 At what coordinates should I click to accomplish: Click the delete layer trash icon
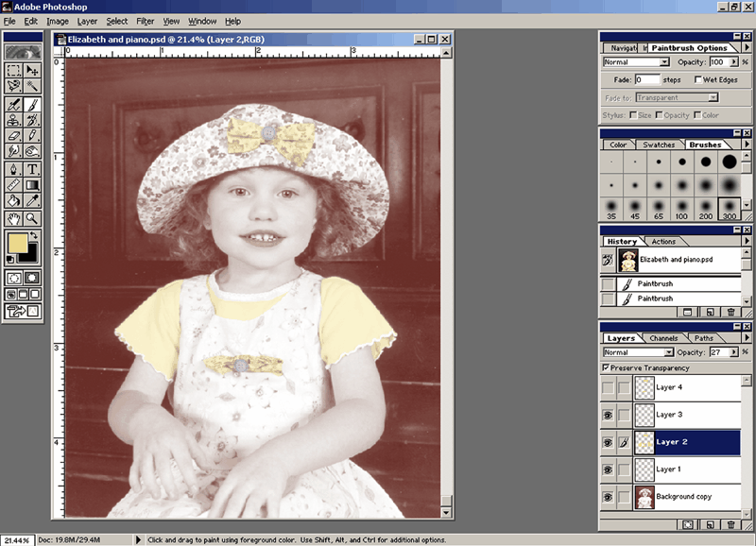[x=730, y=523]
